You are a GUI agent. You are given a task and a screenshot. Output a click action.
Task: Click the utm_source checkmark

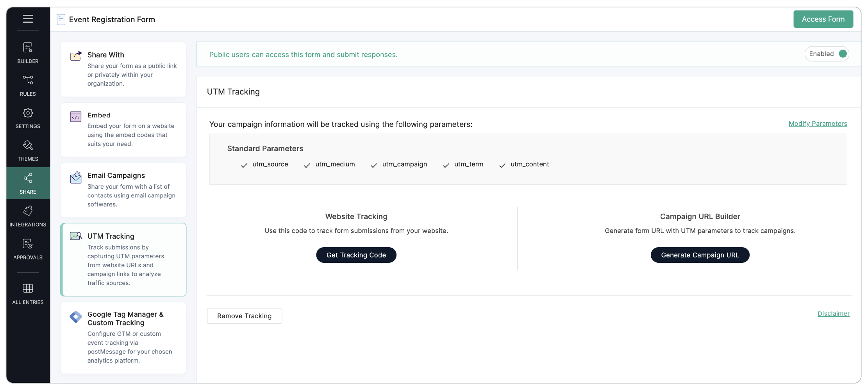[244, 166]
